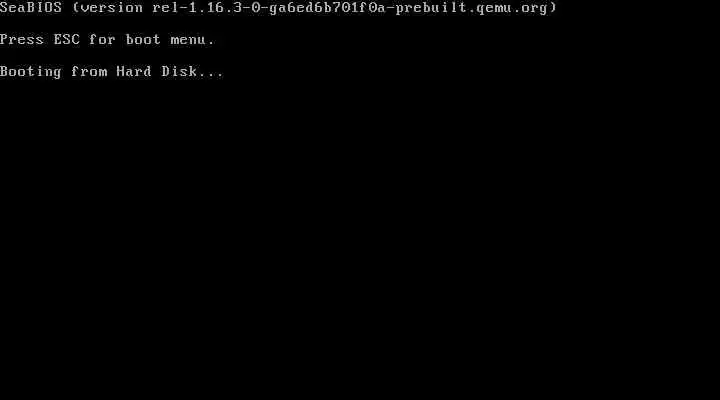Click the word 'Hard' in the boot status
The height and width of the screenshot is (400, 720).
coord(134,72)
